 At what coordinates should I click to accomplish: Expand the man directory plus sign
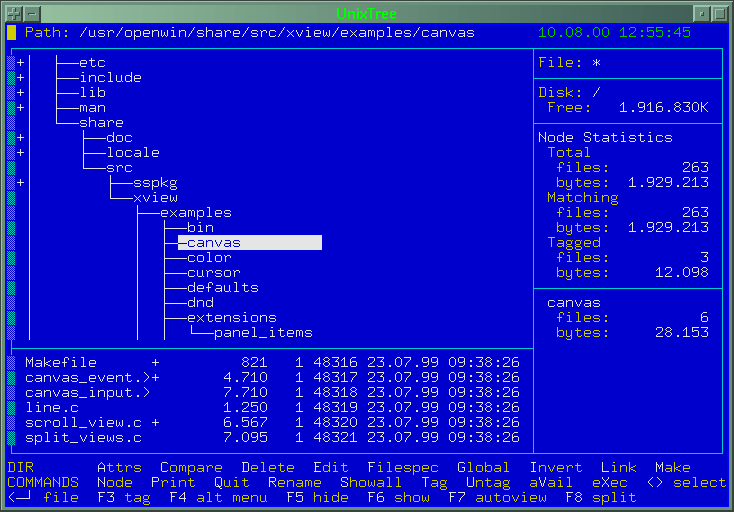pyautogui.click(x=21, y=107)
